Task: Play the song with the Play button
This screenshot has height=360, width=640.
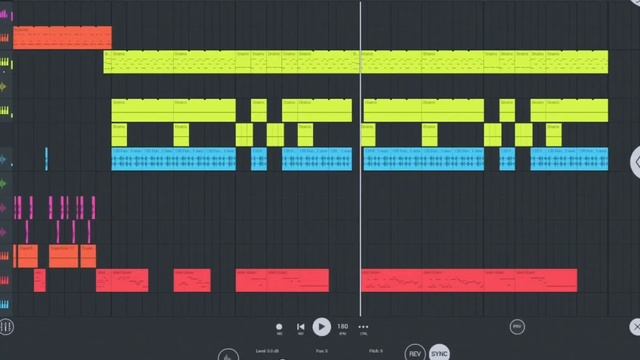Action: [x=322, y=327]
